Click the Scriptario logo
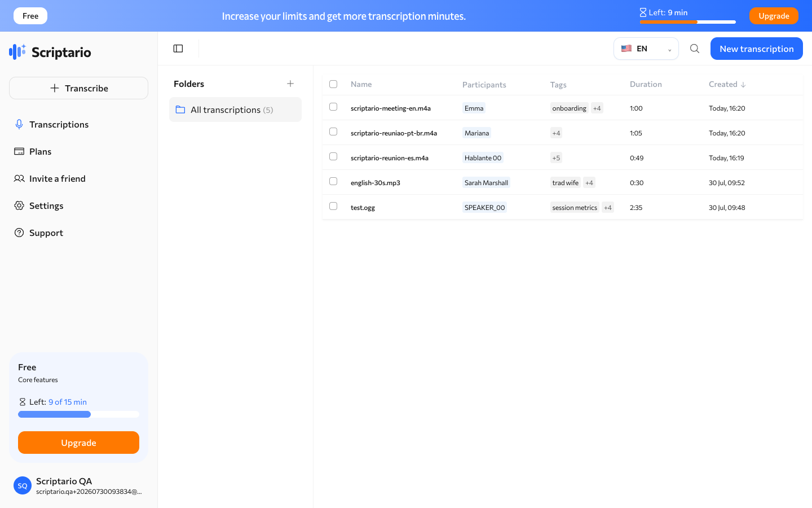This screenshot has height=508, width=812. tap(50, 52)
